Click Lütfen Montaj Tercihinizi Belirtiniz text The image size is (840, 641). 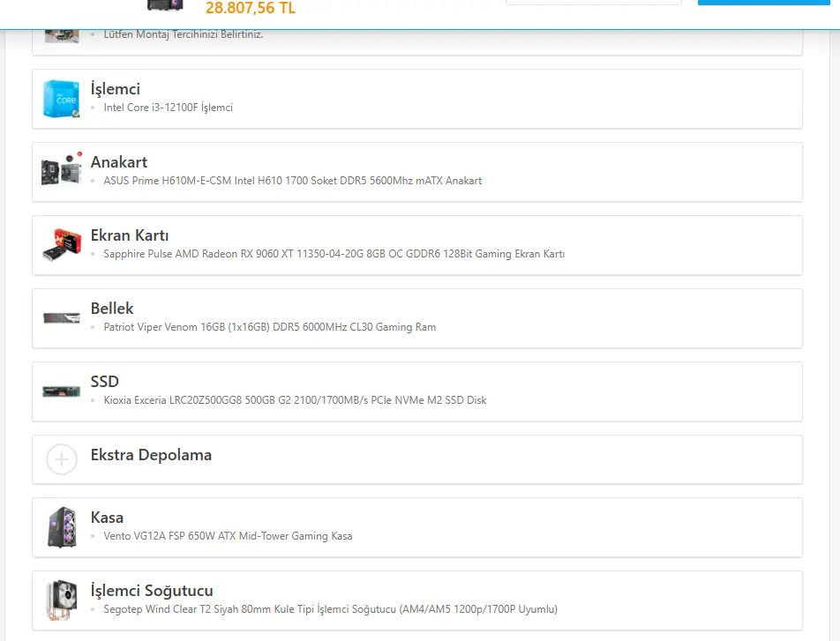click(184, 34)
